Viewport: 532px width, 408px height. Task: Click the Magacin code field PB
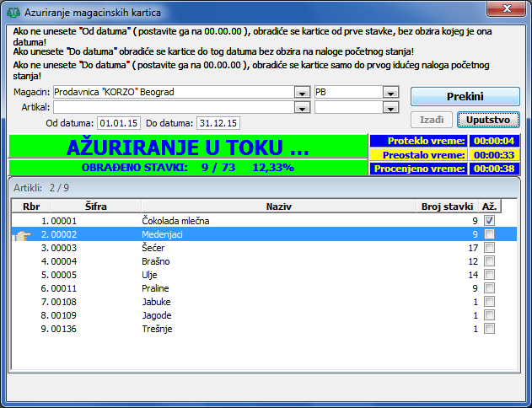click(x=349, y=92)
